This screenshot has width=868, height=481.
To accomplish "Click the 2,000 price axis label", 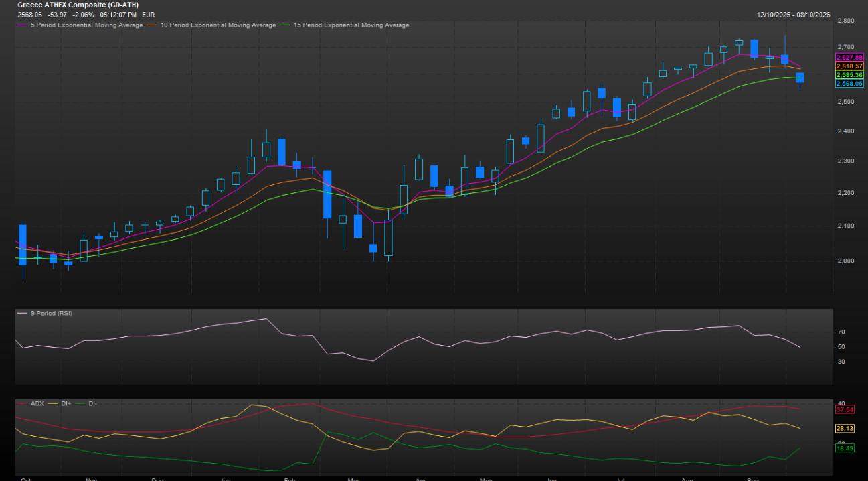I will tap(846, 261).
